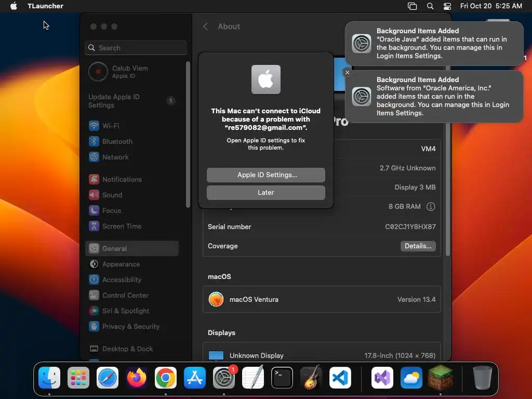
Task: Select Bluetooth in settings sidebar
Action: pos(132,141)
